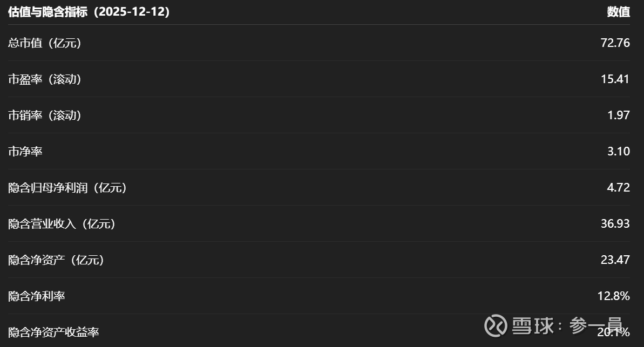Click the 72.76 market cap value

[615, 43]
